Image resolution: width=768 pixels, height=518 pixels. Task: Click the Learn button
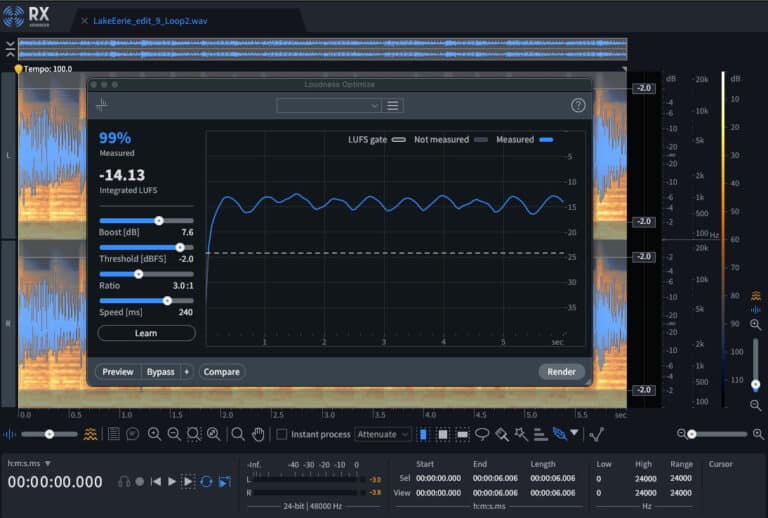(146, 333)
